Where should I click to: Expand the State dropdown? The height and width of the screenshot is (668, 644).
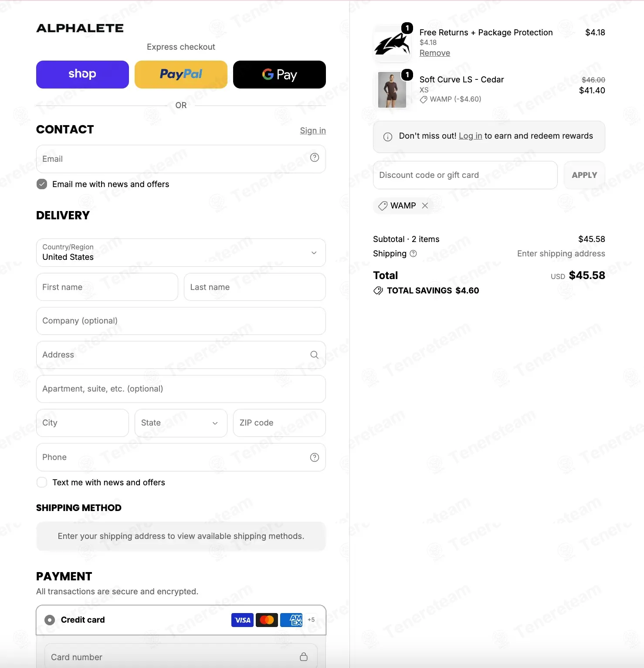[x=181, y=423]
